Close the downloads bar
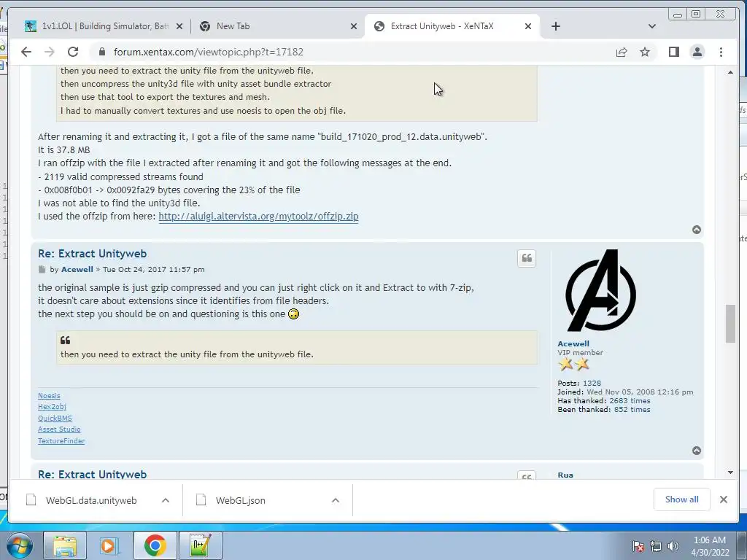The width and height of the screenshot is (747, 560). [x=723, y=499]
